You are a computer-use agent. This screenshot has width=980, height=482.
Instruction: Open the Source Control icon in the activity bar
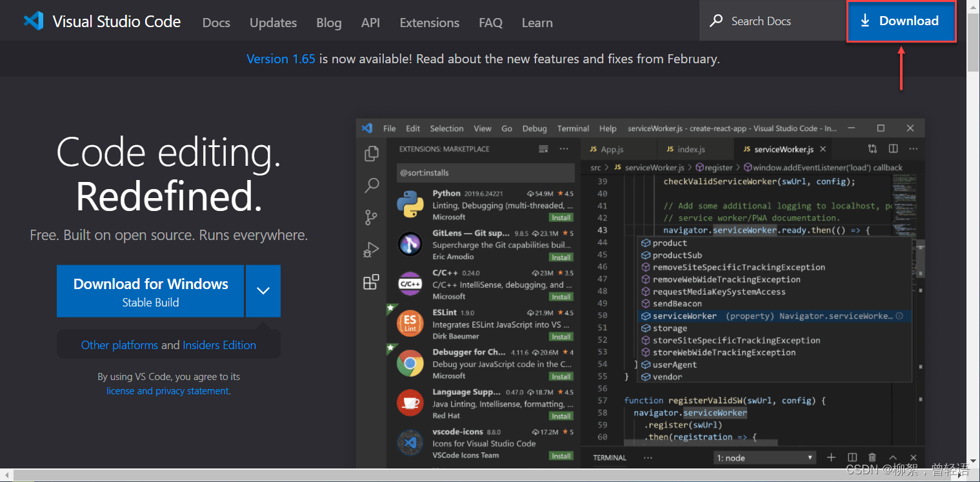372,217
